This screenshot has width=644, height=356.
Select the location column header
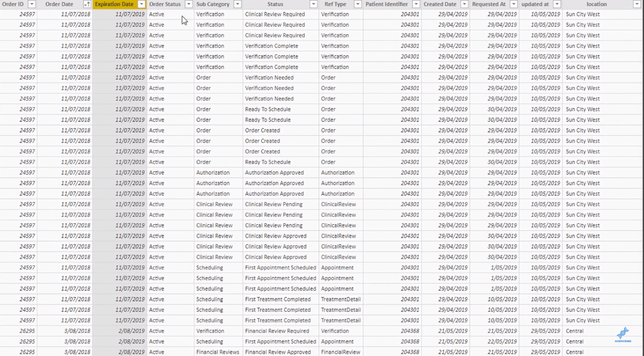click(596, 4)
